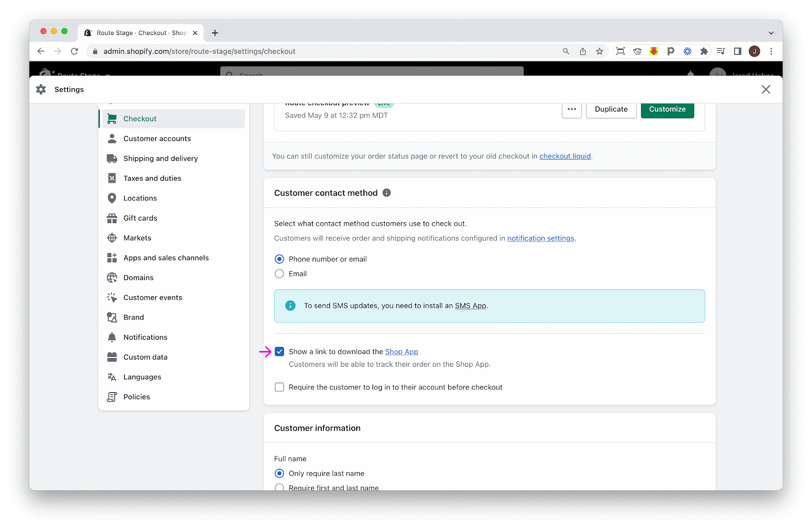
Task: Open the notification settings link
Action: coord(540,238)
